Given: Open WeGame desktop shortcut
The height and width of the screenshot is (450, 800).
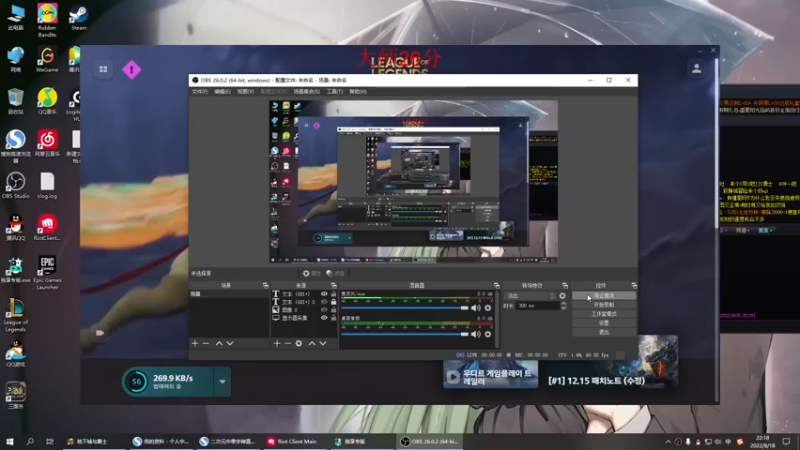Looking at the screenshot, I should pyautogui.click(x=47, y=59).
